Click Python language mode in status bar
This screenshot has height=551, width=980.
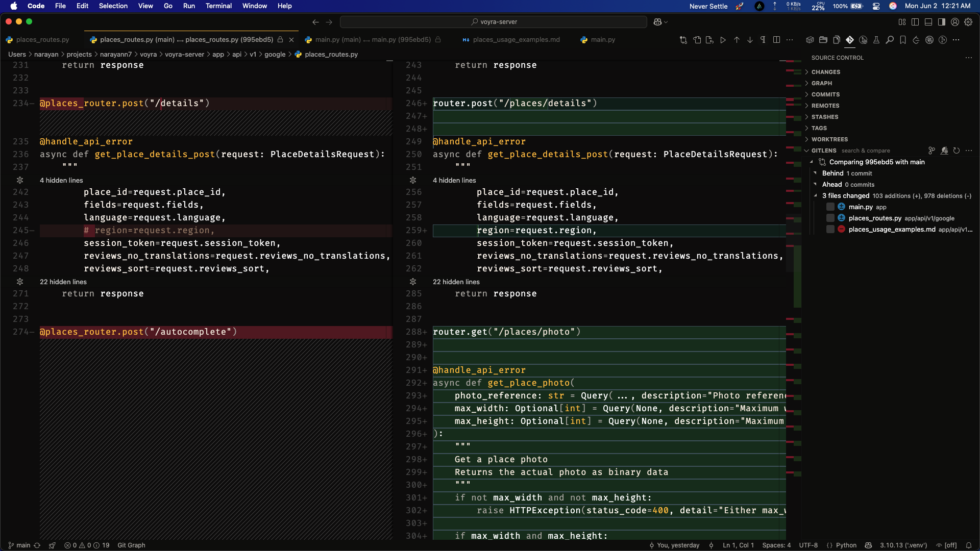(846, 545)
